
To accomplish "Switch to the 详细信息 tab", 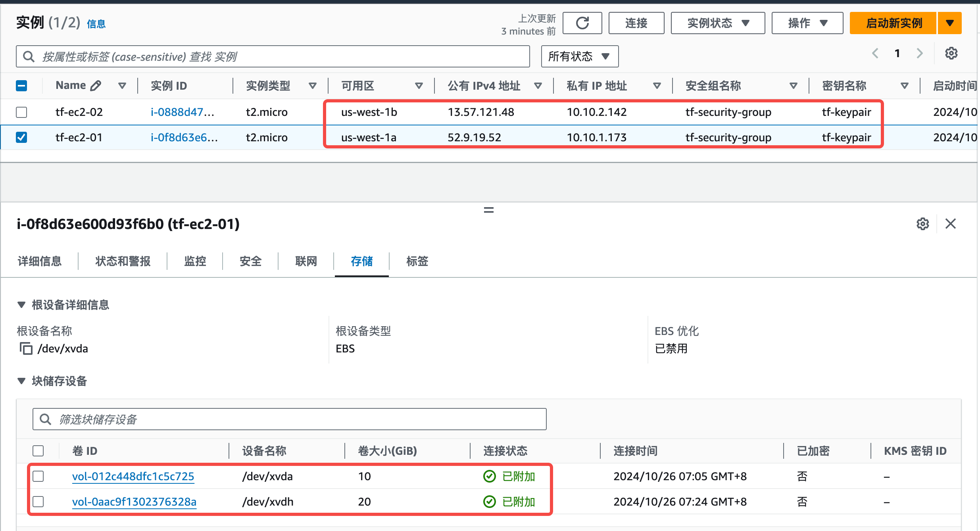I will coord(40,261).
